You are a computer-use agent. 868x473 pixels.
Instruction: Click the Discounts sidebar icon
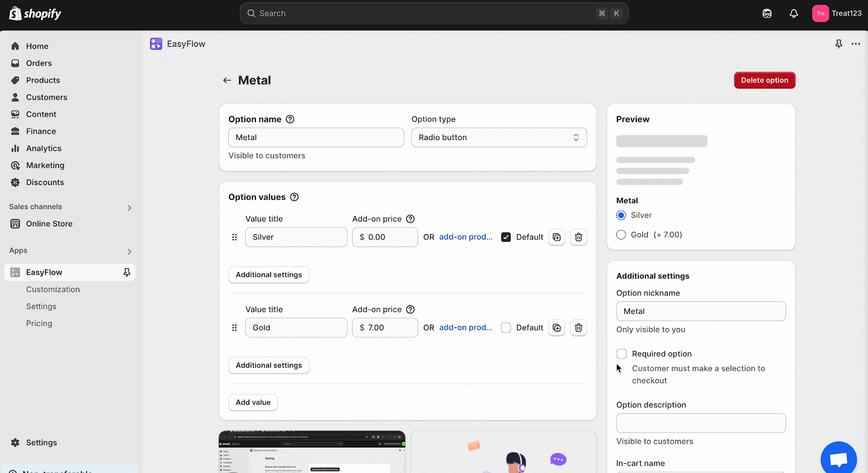click(x=15, y=182)
